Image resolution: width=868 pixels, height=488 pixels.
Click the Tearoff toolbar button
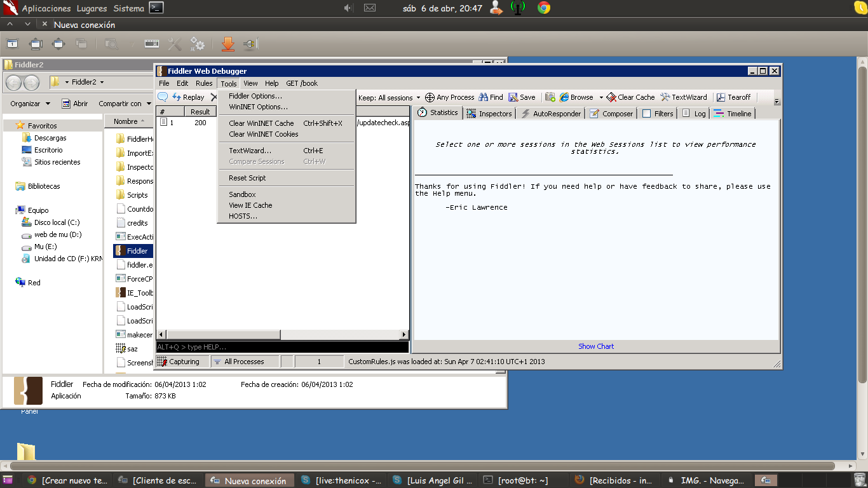[x=733, y=97]
